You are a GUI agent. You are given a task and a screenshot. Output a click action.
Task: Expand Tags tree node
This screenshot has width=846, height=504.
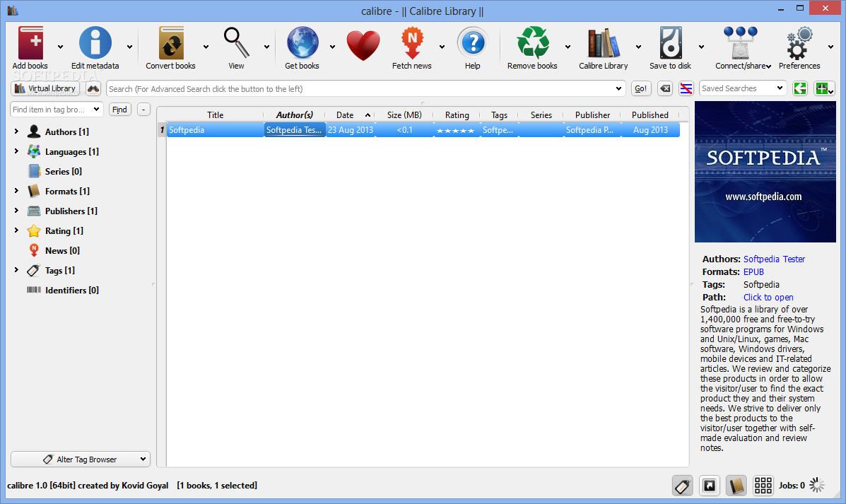pyautogui.click(x=16, y=270)
